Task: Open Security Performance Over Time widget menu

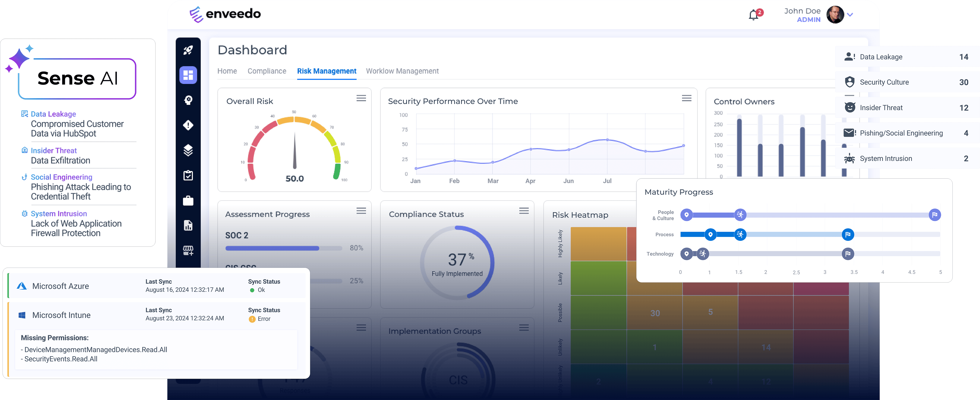Action: [x=686, y=98]
